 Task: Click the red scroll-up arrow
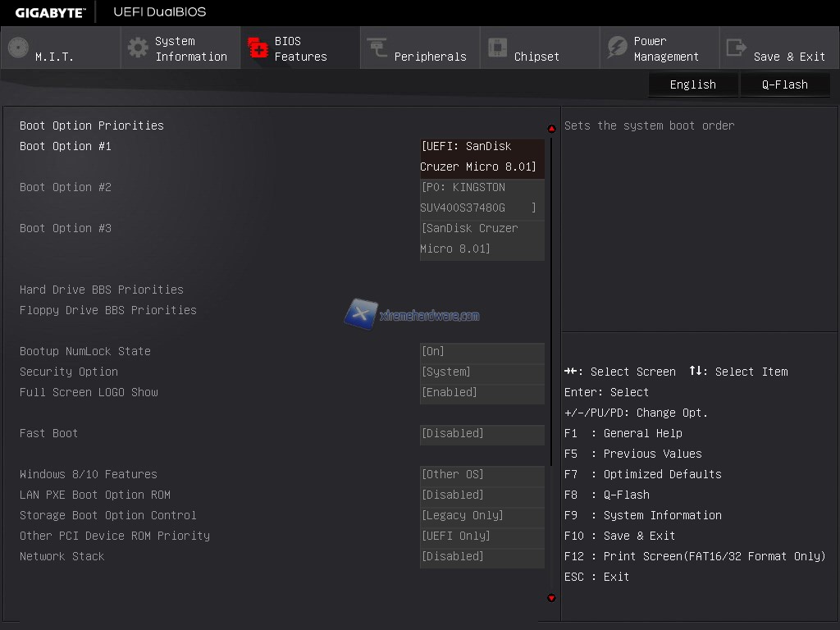(551, 129)
